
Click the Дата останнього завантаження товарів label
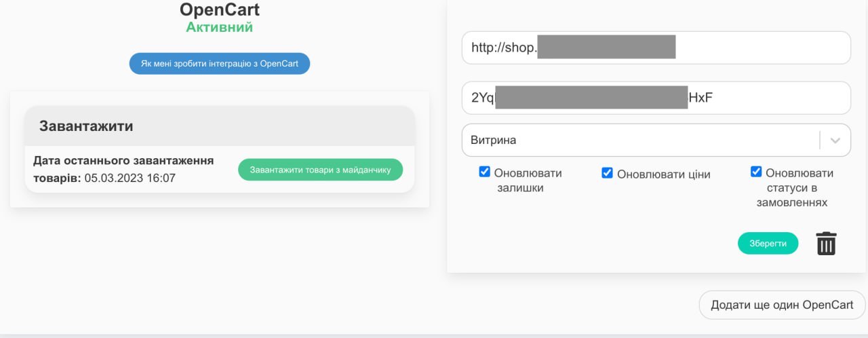[x=123, y=169]
